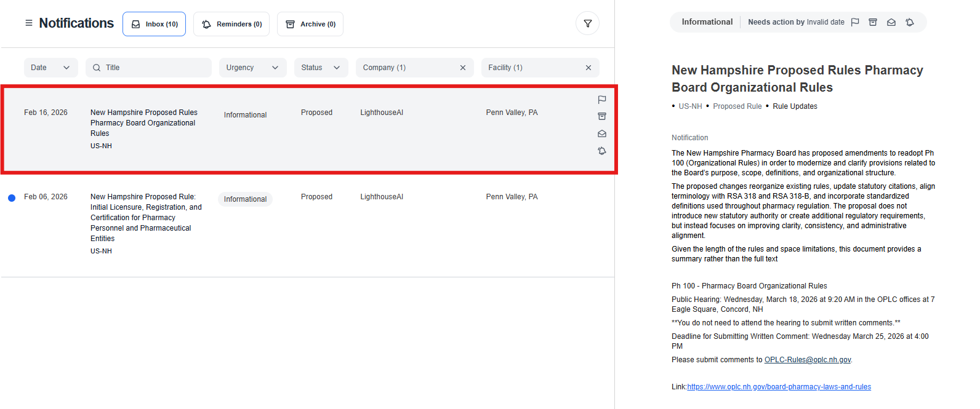Click the OPLC-Rules email link
This screenshot has width=980, height=409.
808,360
